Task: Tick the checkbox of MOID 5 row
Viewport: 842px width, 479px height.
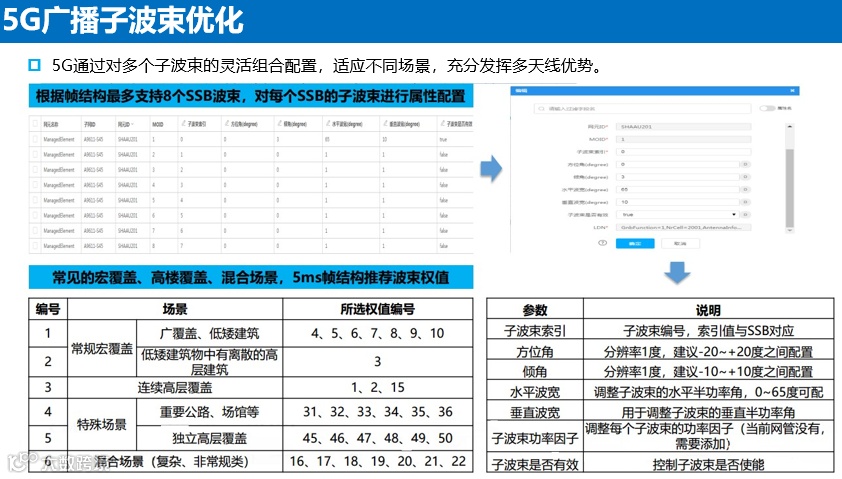Action: pyautogui.click(x=35, y=200)
